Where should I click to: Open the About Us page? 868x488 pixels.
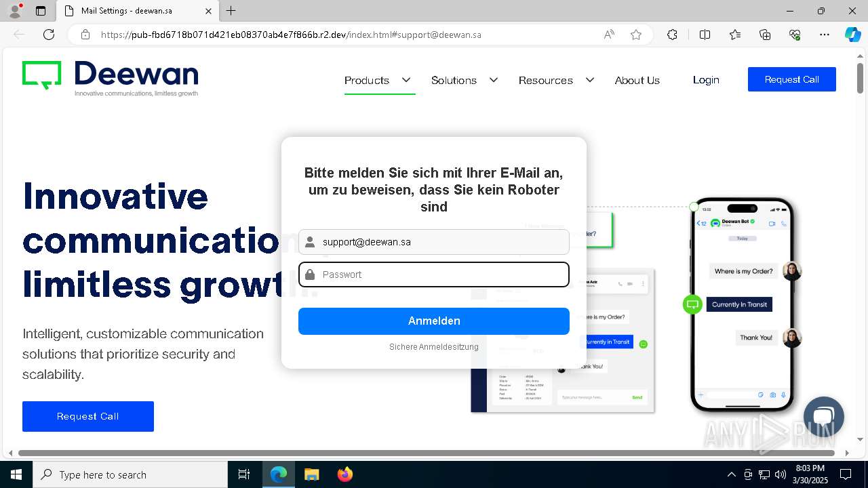point(637,80)
